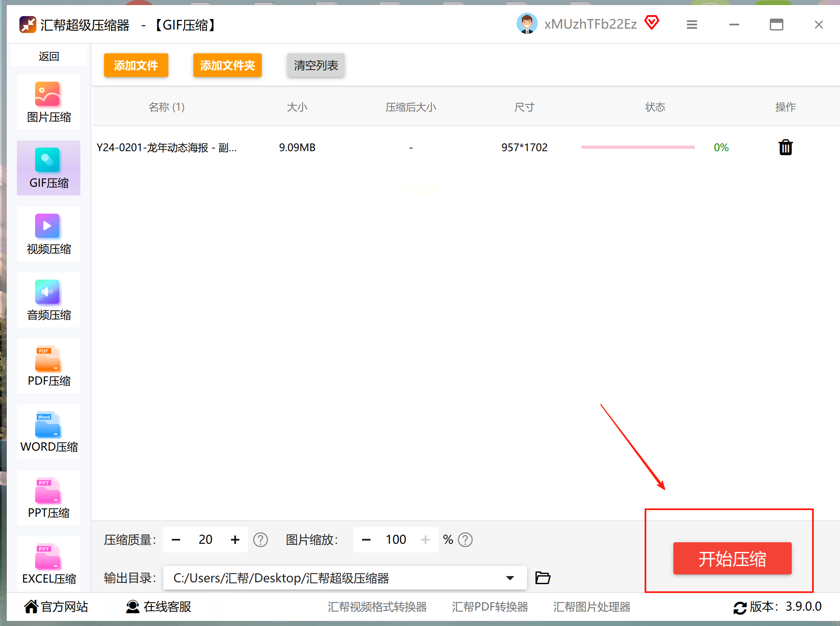Screen dimensions: 840x626
Task: Click the 在线客服 online support link
Action: (x=159, y=607)
